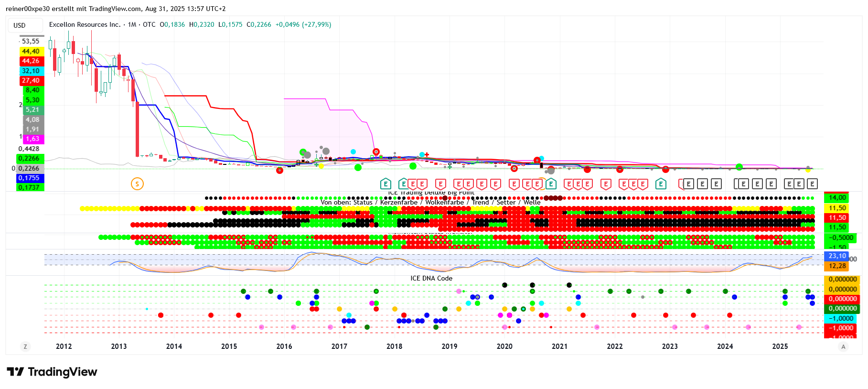This screenshot has height=389, width=868.
Task: Click the last black earnings E icon
Action: coord(812,184)
